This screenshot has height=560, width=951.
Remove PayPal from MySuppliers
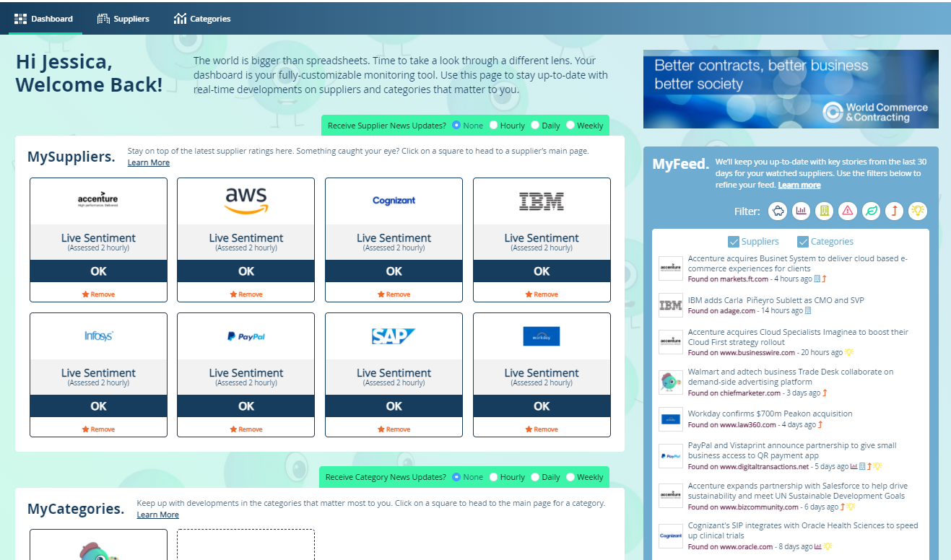[246, 429]
